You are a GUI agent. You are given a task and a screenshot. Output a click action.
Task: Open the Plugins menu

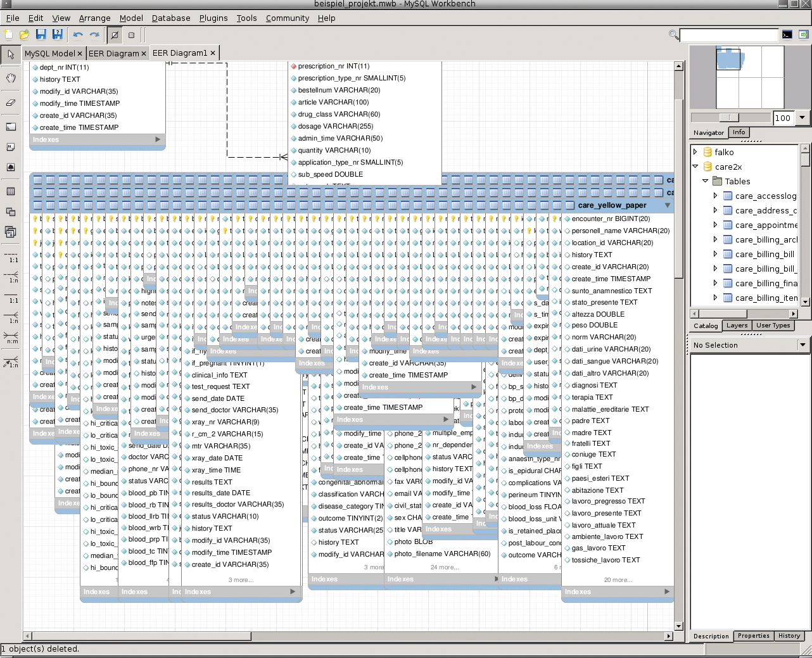(213, 18)
